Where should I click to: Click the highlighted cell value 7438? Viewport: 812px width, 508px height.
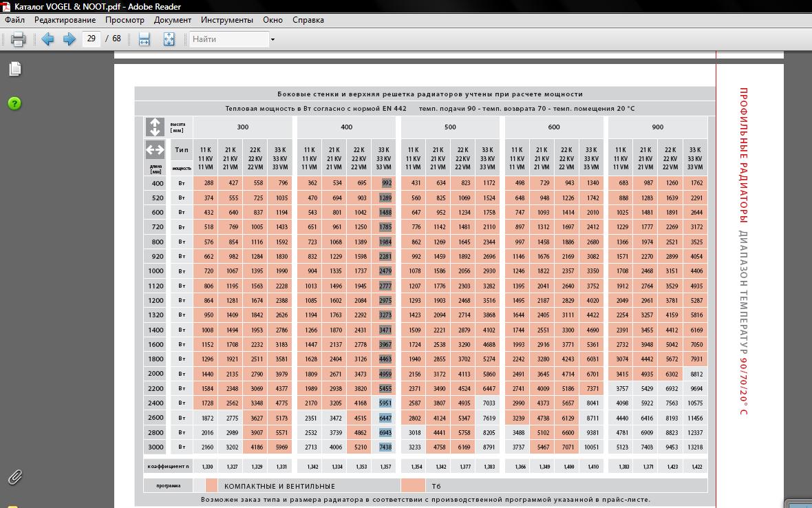(385, 447)
